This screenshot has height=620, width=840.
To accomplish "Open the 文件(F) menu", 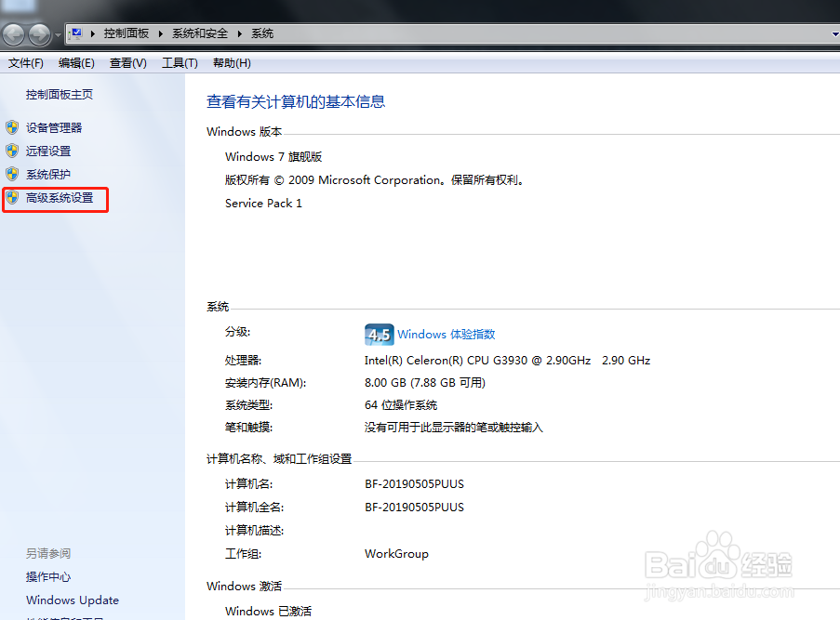I will 26,63.
